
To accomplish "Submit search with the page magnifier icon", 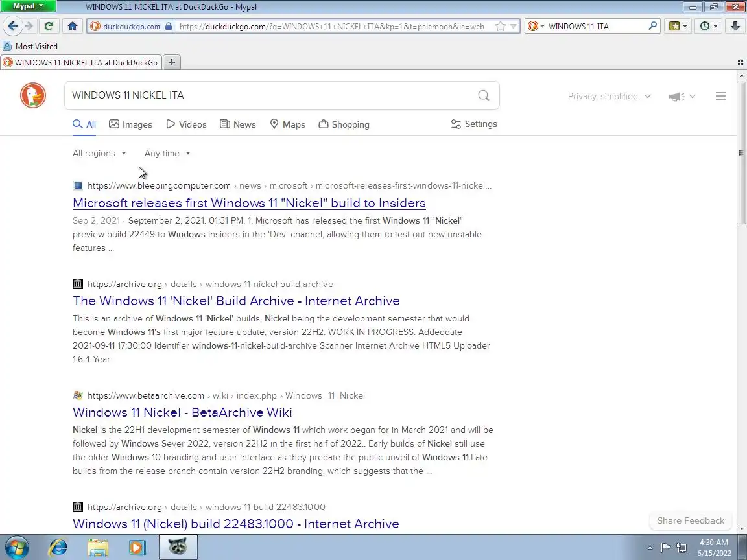I will (484, 96).
